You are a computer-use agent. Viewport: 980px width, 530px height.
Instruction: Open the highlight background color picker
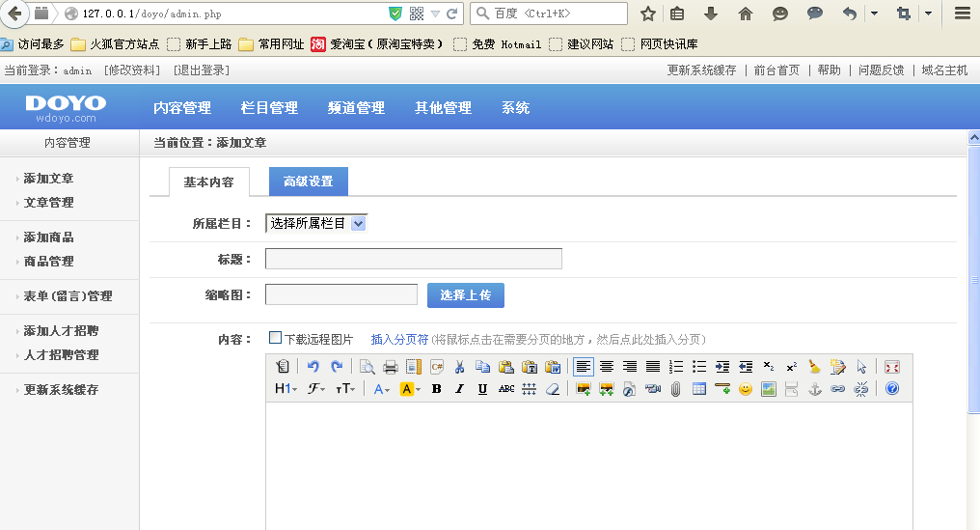410,389
